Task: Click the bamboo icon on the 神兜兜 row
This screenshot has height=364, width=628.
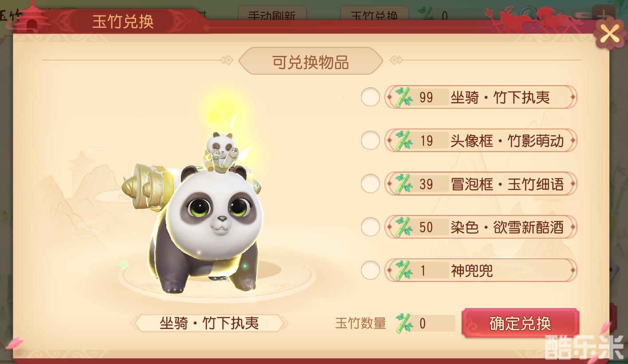Action: point(403,270)
